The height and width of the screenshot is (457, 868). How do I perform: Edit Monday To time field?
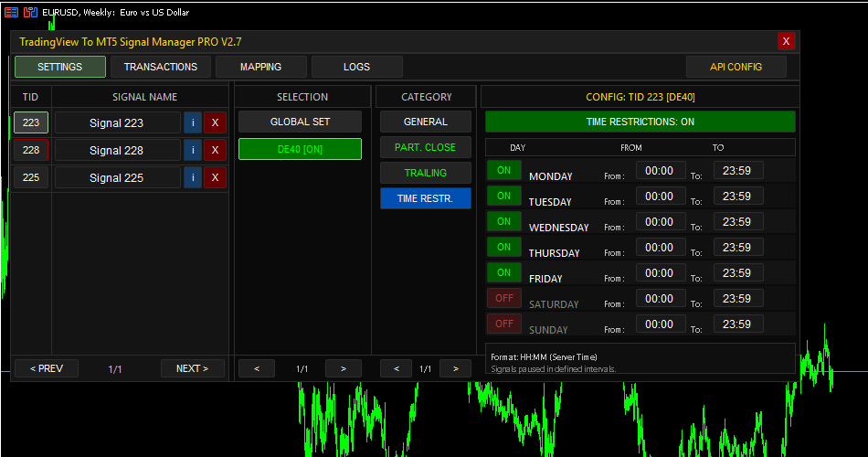pos(736,171)
